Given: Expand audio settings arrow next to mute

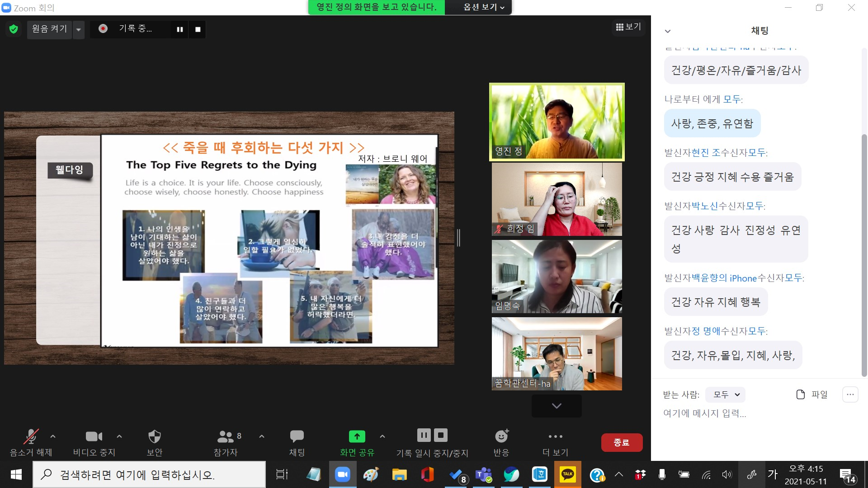Looking at the screenshot, I should tap(53, 436).
